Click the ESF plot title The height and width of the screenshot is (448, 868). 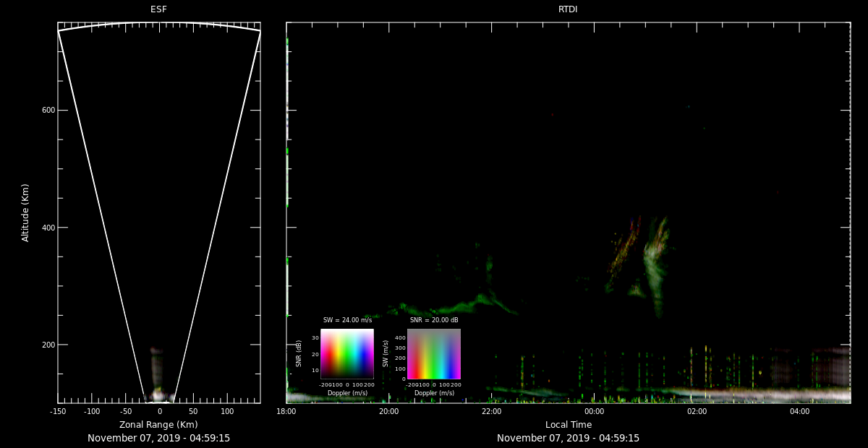[158, 9]
